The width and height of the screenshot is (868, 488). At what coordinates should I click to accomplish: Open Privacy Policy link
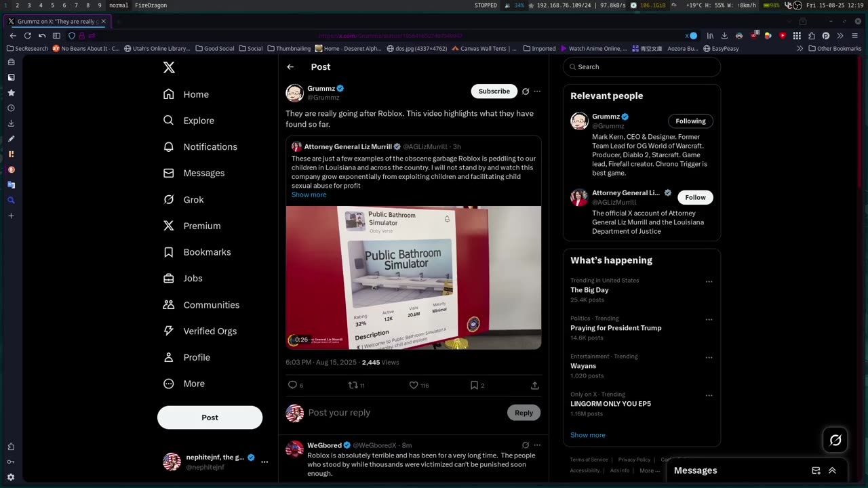click(634, 460)
